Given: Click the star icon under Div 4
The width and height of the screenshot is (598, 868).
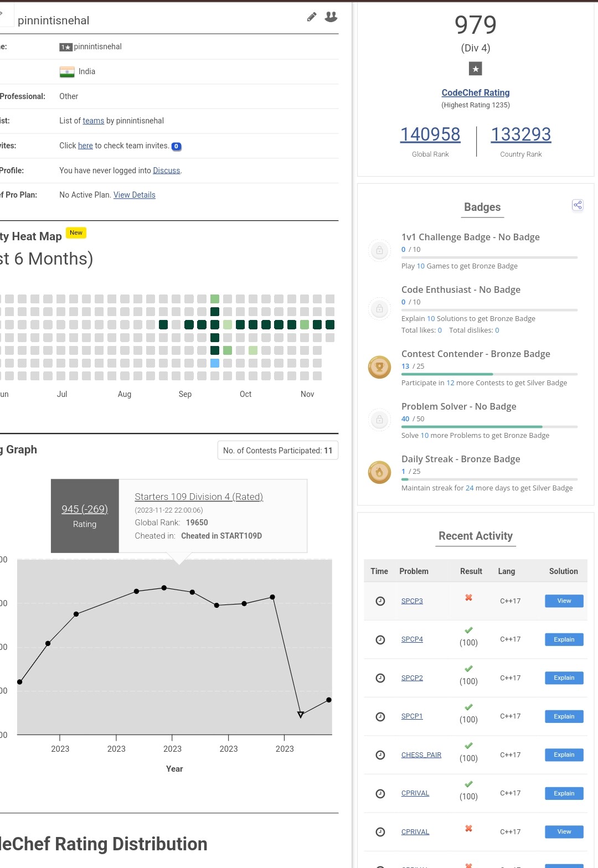Looking at the screenshot, I should (475, 69).
